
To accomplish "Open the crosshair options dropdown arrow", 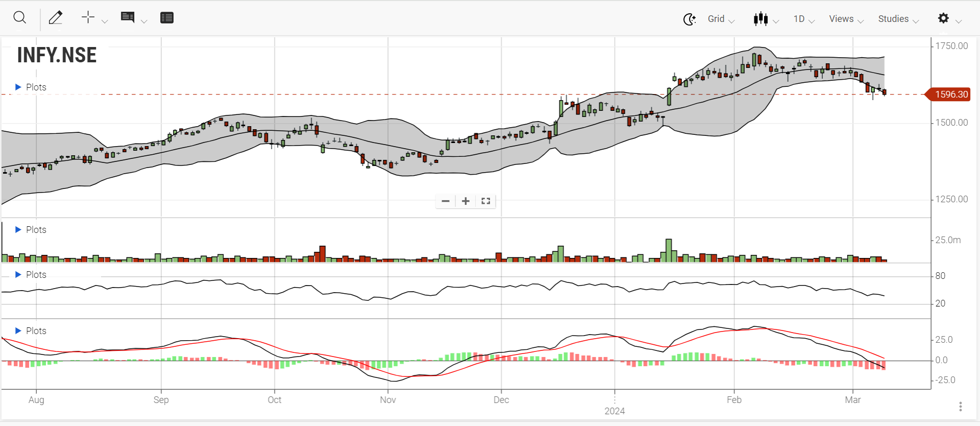I will pos(105,21).
